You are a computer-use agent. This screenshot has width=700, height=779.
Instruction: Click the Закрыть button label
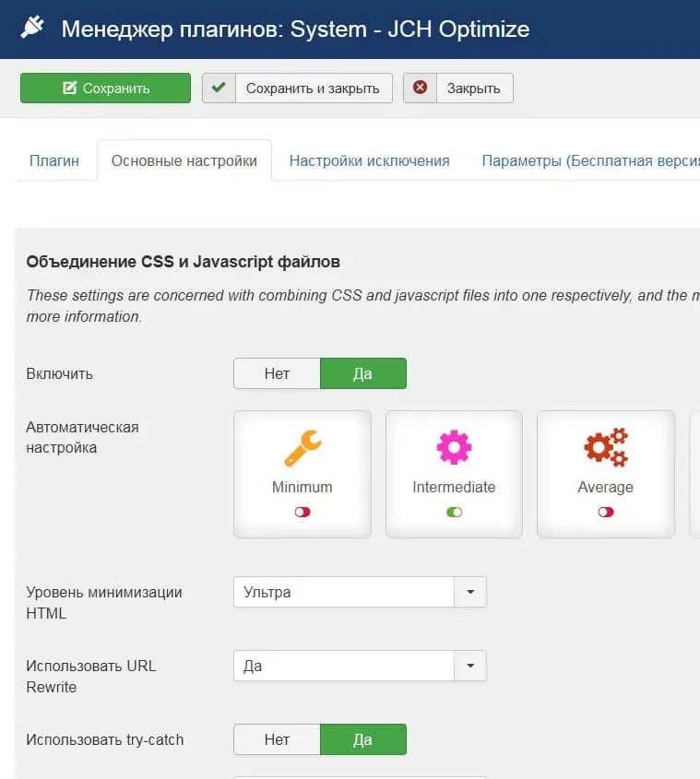(x=473, y=89)
